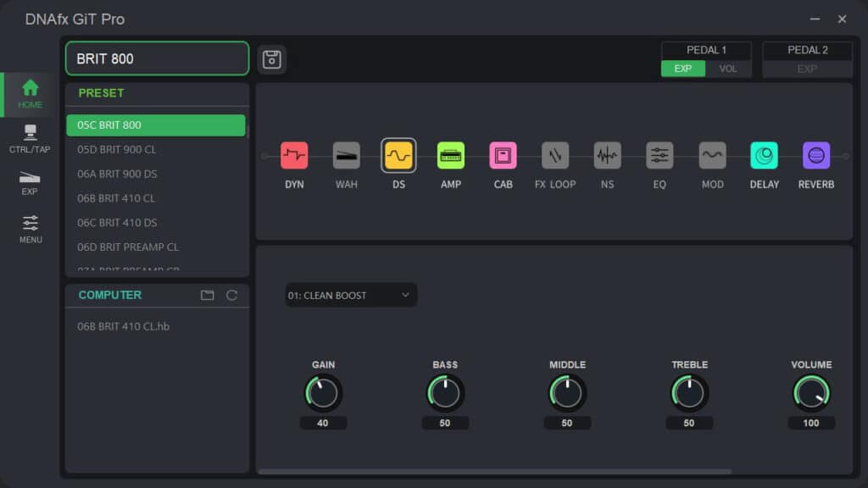Set Pedal 1 to EXP mode
The height and width of the screenshot is (488, 868).
[683, 69]
